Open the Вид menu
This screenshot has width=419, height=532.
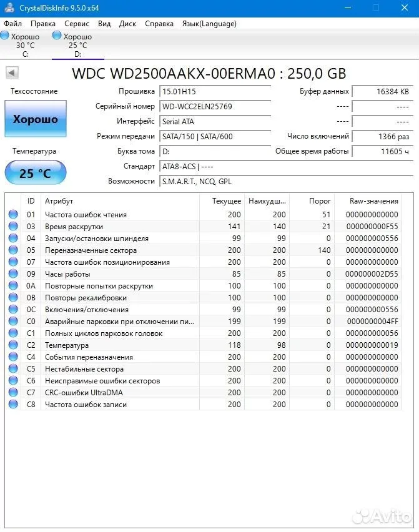coord(104,24)
